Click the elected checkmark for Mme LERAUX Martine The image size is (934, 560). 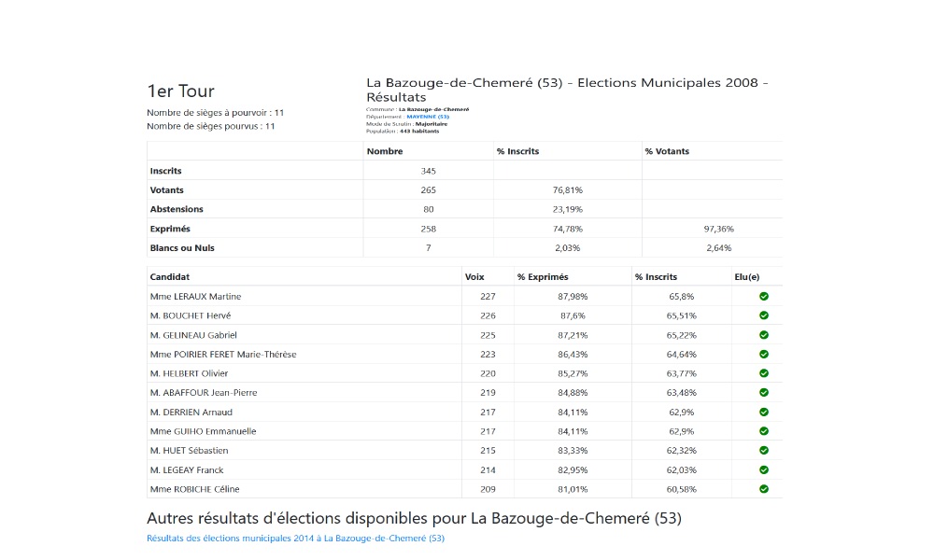pyautogui.click(x=764, y=296)
